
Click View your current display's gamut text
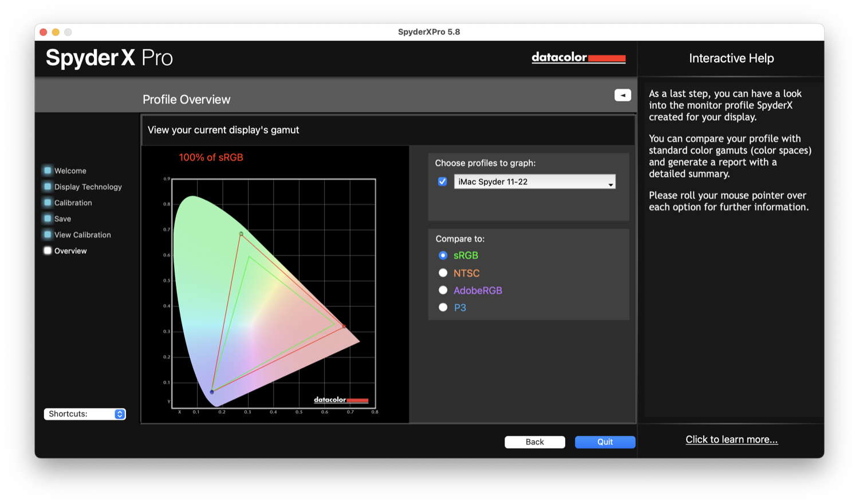coord(223,130)
